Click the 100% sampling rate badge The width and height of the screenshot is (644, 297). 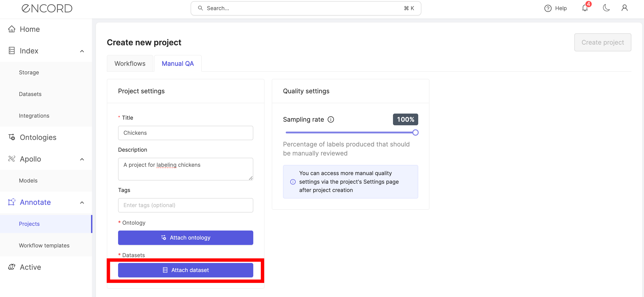(x=405, y=119)
